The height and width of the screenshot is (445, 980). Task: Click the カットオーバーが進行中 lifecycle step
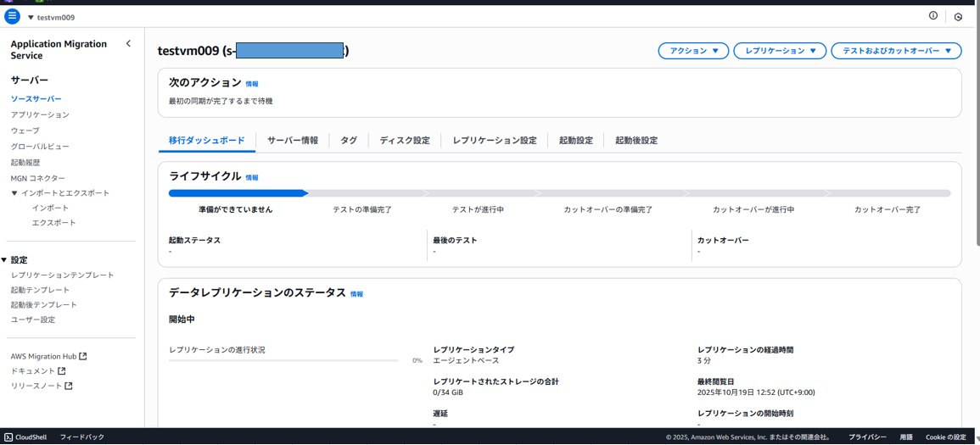753,209
